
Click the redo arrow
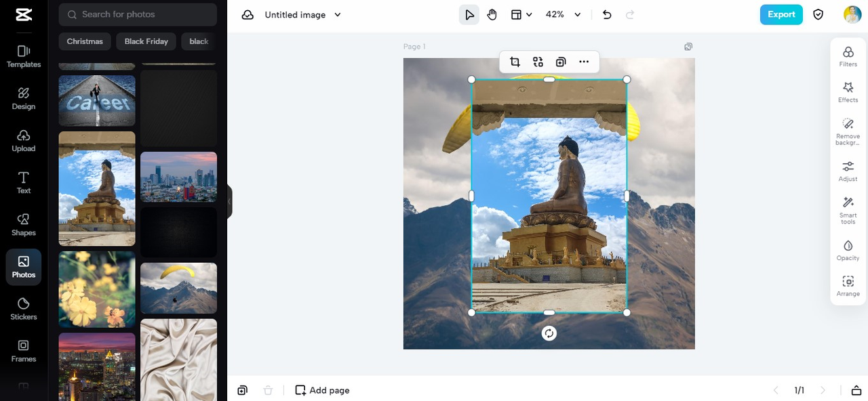coord(630,15)
